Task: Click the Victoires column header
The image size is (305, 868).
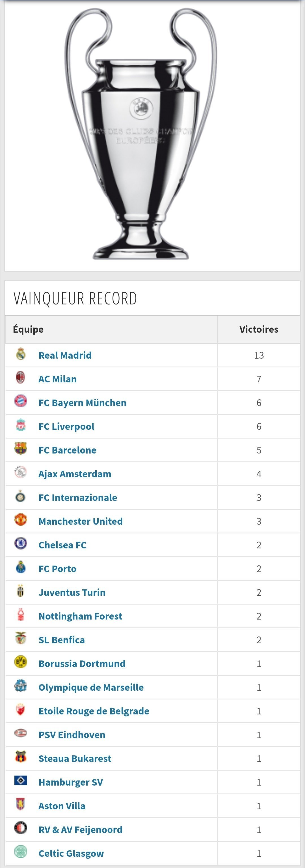Action: tap(259, 330)
